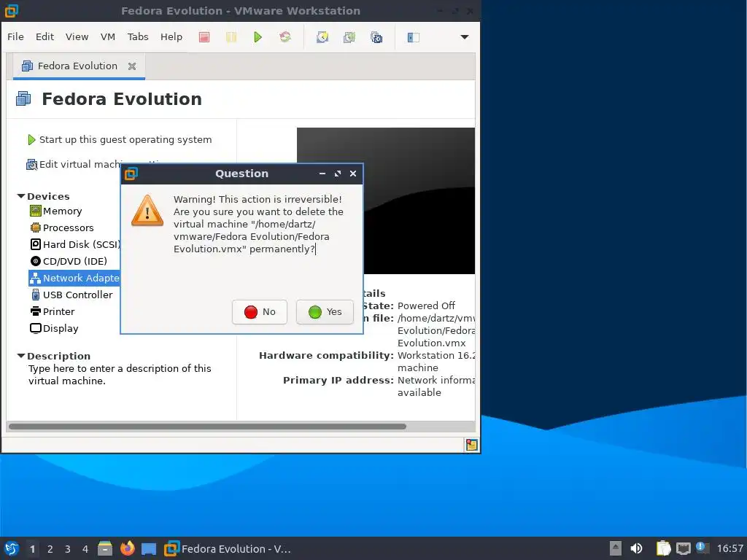Click the message log icon in status bar
The width and height of the screenshot is (747, 560).
[472, 445]
